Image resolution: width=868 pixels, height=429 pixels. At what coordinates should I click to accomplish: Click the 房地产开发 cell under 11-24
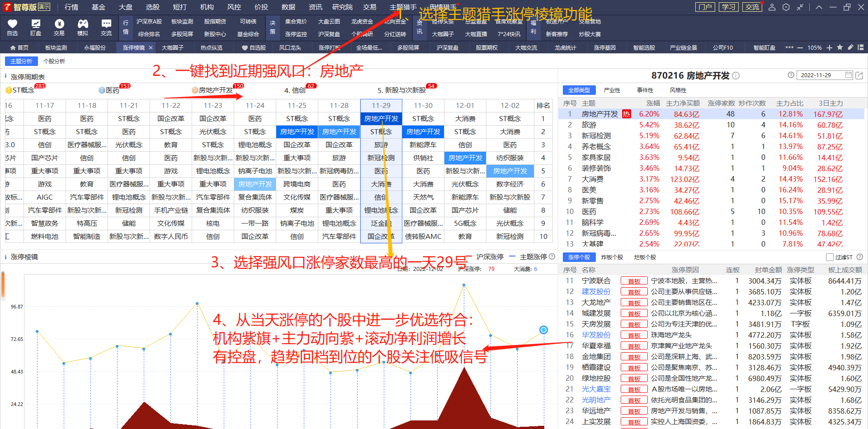click(x=255, y=184)
